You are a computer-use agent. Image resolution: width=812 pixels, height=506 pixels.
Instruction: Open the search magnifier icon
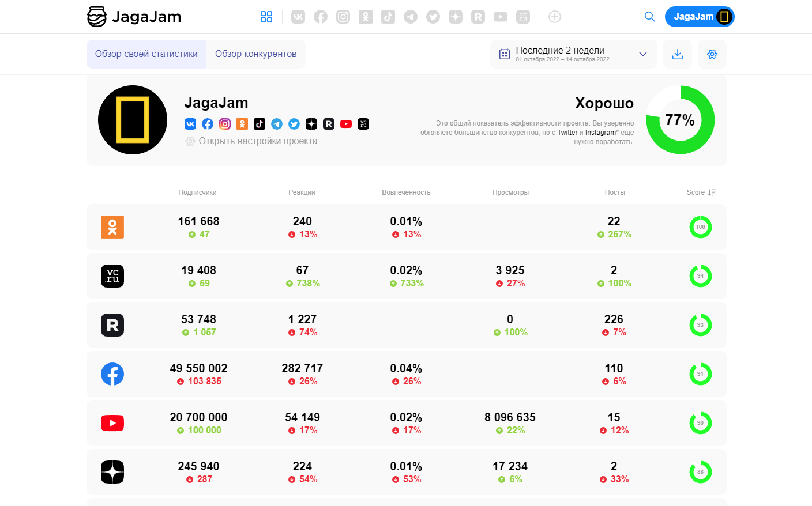[x=650, y=17]
